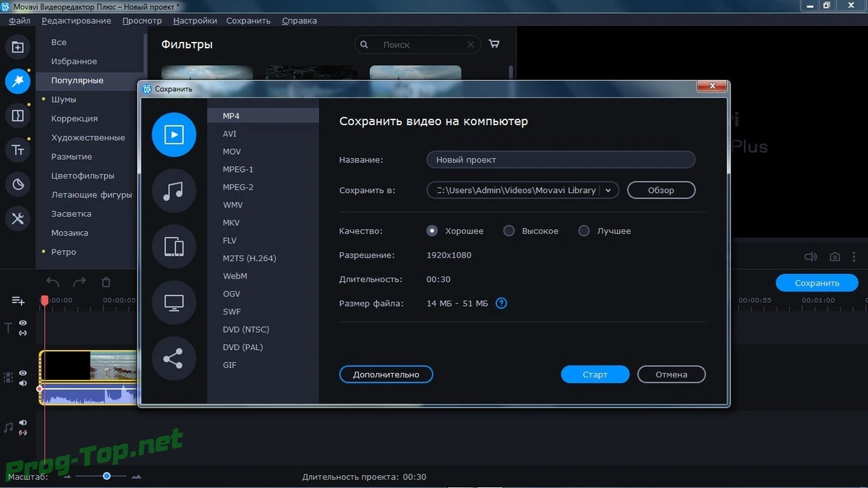Click the preview volume speaker icon
Screen dimensions: 868x488
tap(811, 257)
